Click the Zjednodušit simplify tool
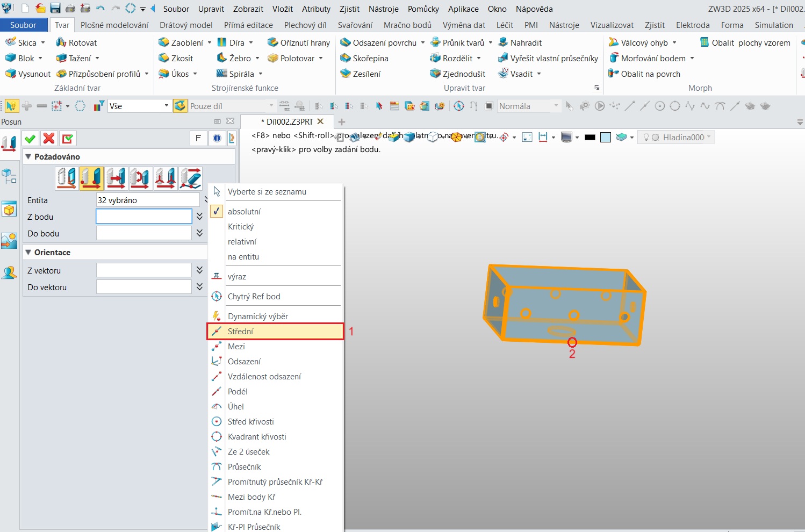 tap(458, 74)
